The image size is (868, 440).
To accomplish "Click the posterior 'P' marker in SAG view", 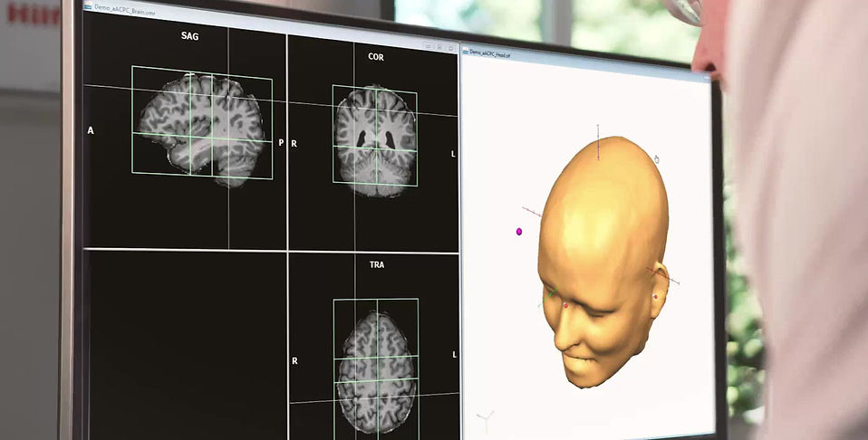I will pos(281,143).
